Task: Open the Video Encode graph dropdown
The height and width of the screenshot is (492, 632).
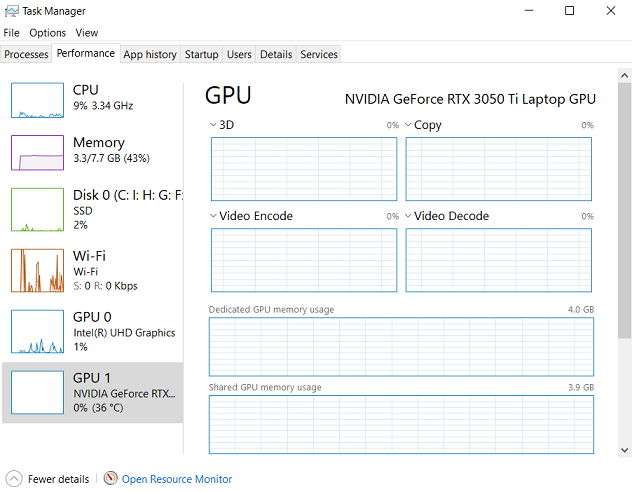Action: [214, 216]
